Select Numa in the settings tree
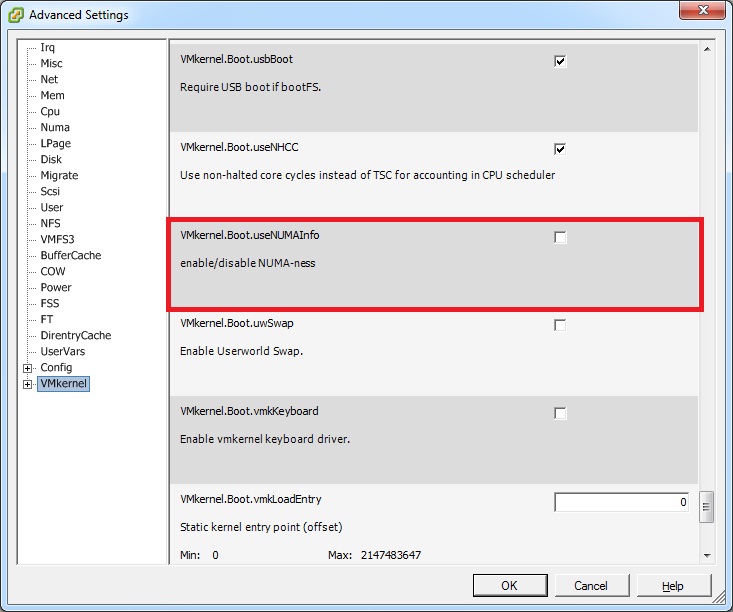733x612 pixels. [x=55, y=127]
